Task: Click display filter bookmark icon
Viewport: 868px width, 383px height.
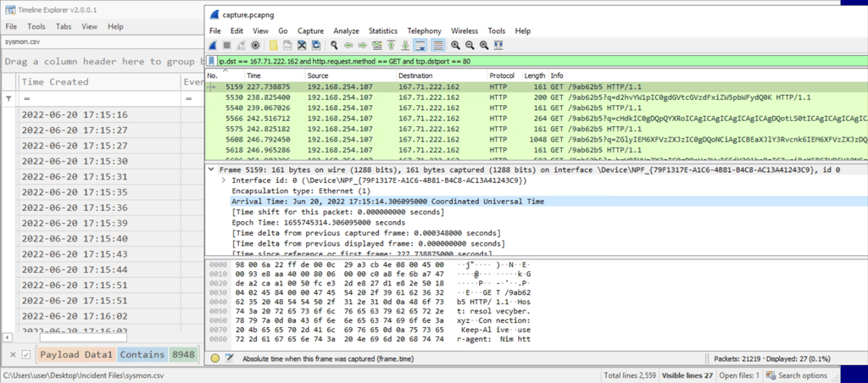Action: 213,62
